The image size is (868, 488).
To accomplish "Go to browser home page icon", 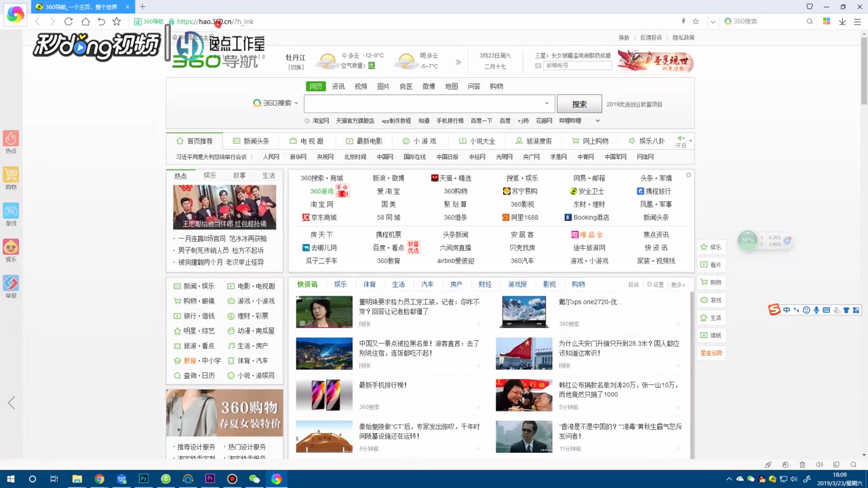I will pyautogui.click(x=85, y=22).
